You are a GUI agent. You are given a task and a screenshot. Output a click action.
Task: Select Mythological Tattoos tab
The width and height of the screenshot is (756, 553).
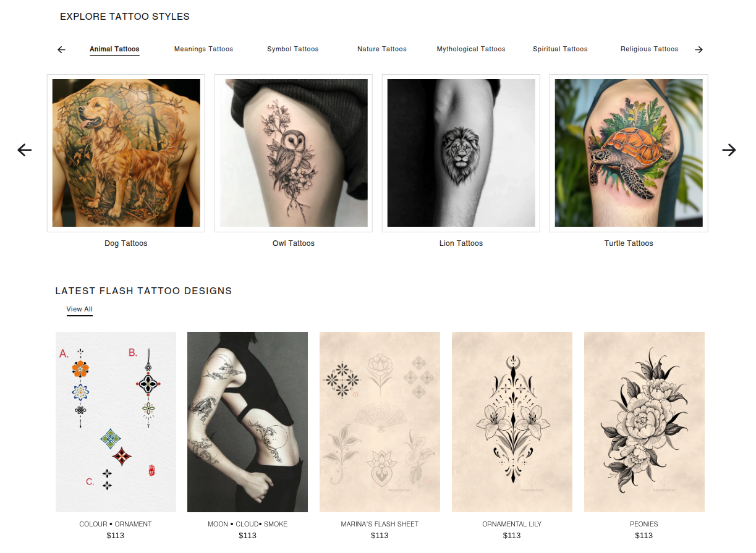[471, 49]
